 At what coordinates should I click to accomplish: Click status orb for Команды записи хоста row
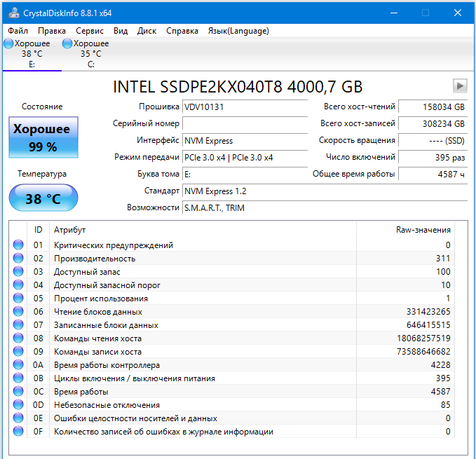pos(18,352)
